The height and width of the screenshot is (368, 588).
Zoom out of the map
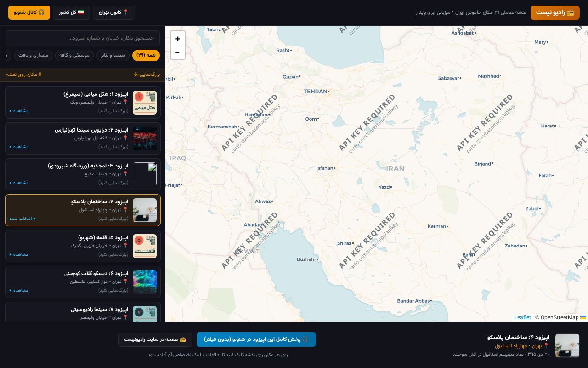pyautogui.click(x=178, y=52)
